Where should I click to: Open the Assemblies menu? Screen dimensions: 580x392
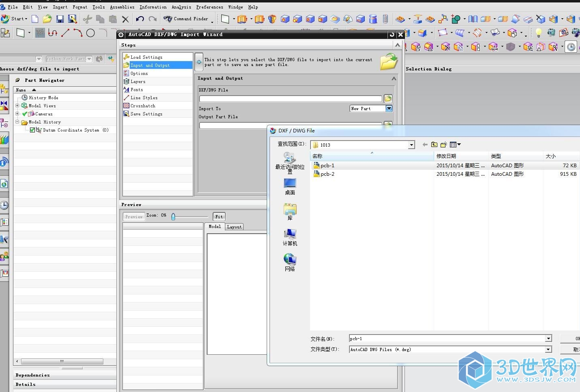tap(122, 7)
